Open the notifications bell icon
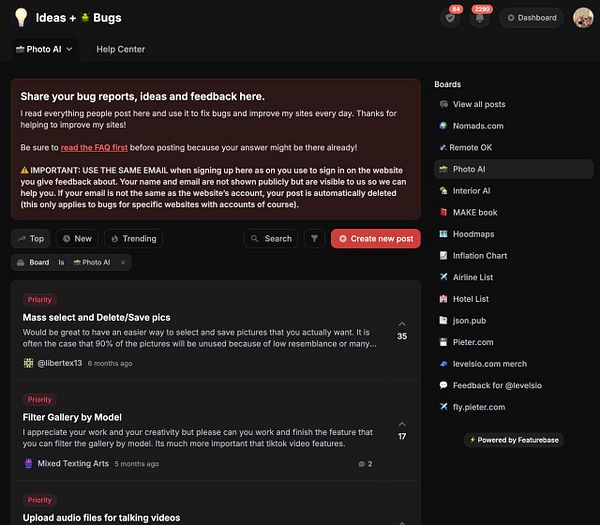This screenshot has width=600, height=525. click(x=479, y=18)
